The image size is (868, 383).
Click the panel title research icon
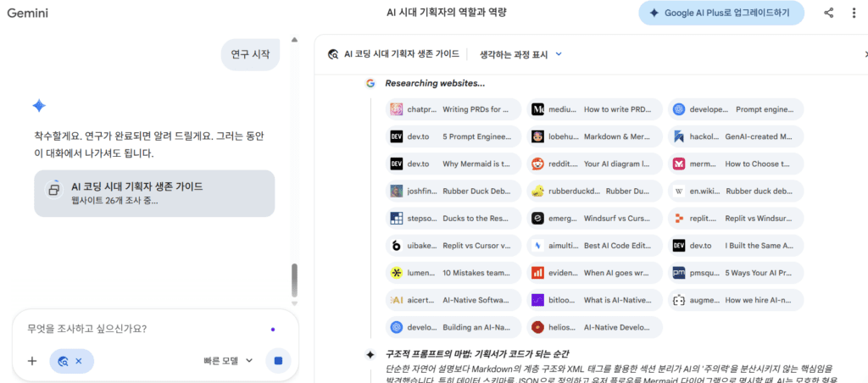pos(333,54)
